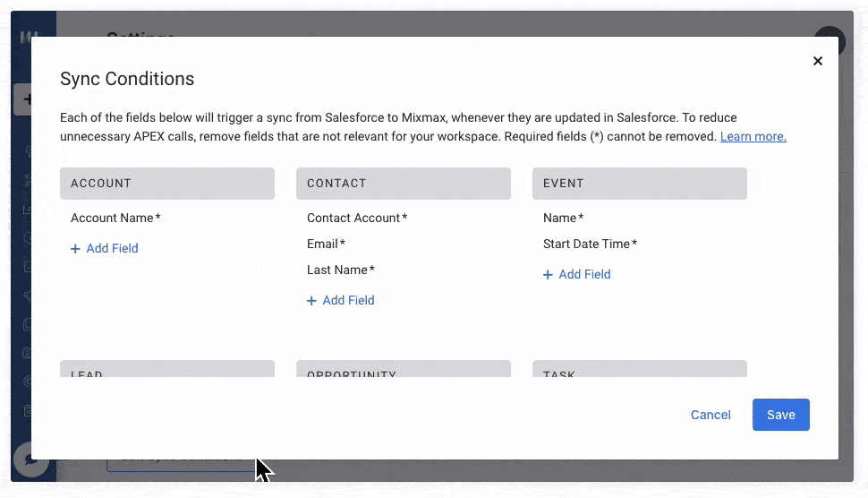Image resolution: width=868 pixels, height=498 pixels.
Task: Open the Learn more link
Action: coord(753,137)
